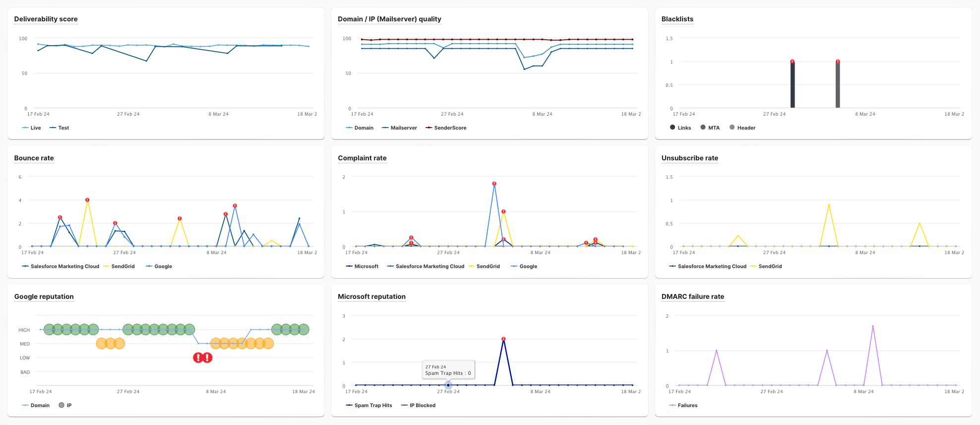Click the alert marker atop the tallest Complaint rate peak
The height and width of the screenshot is (425, 980).
tap(494, 184)
